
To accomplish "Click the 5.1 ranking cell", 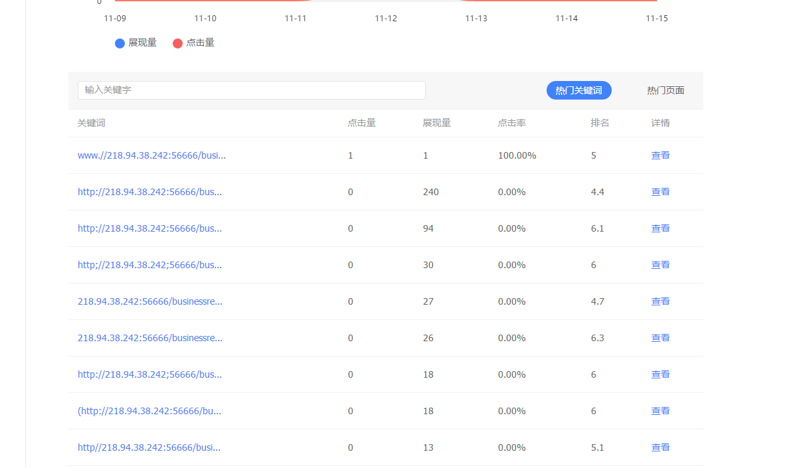I will click(x=597, y=448).
